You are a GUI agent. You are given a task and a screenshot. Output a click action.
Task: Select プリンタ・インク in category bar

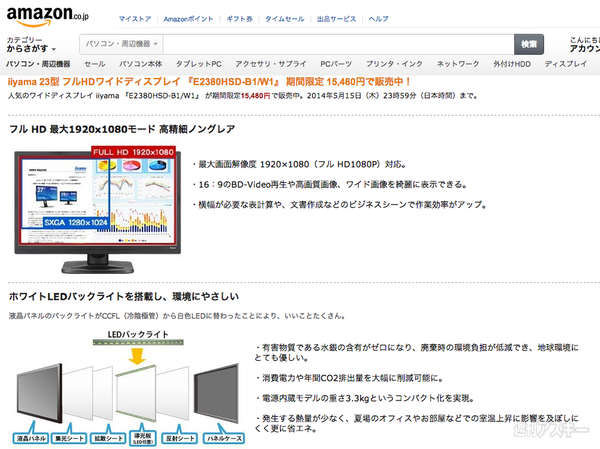point(394,64)
